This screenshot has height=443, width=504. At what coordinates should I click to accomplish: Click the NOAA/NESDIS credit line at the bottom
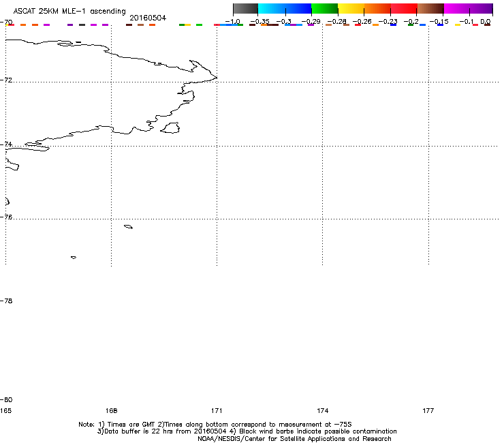pyautogui.click(x=294, y=439)
